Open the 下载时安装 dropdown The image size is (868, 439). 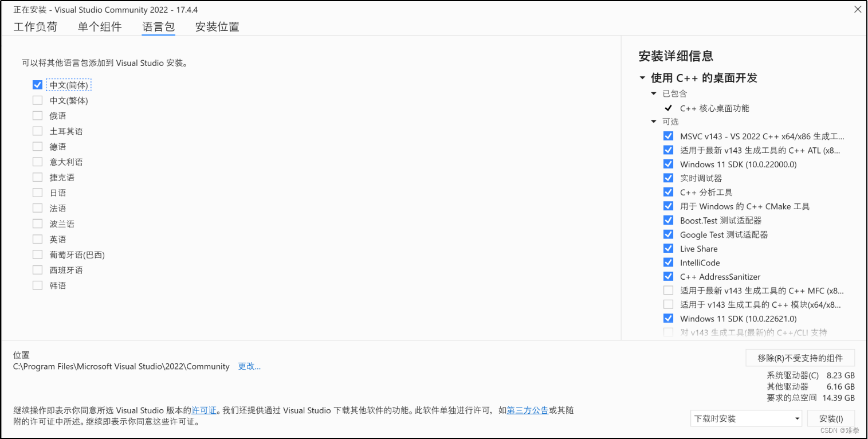coord(747,419)
